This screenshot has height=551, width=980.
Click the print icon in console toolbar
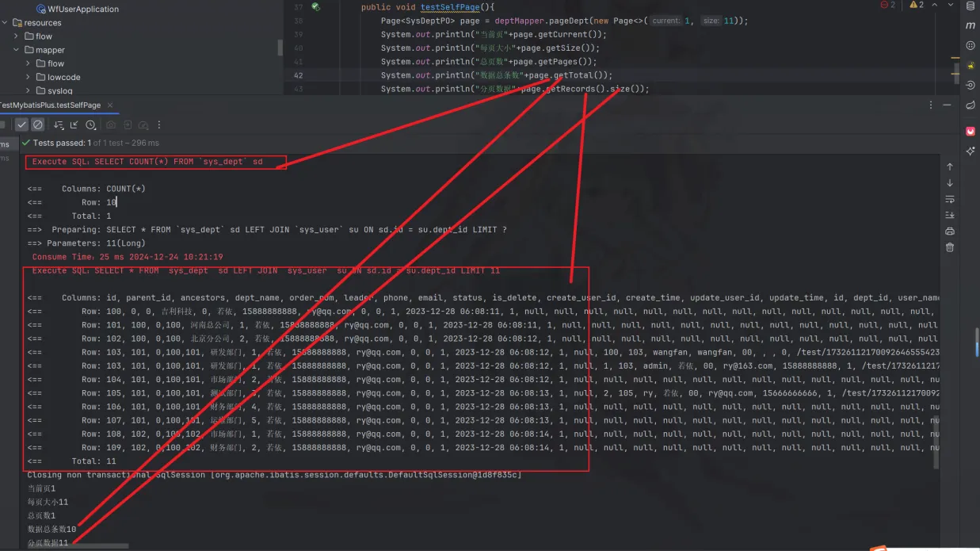click(x=950, y=231)
